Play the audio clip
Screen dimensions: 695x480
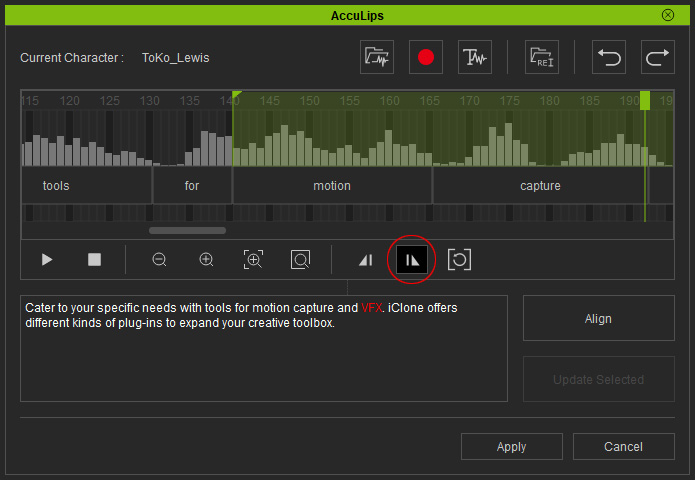47,260
